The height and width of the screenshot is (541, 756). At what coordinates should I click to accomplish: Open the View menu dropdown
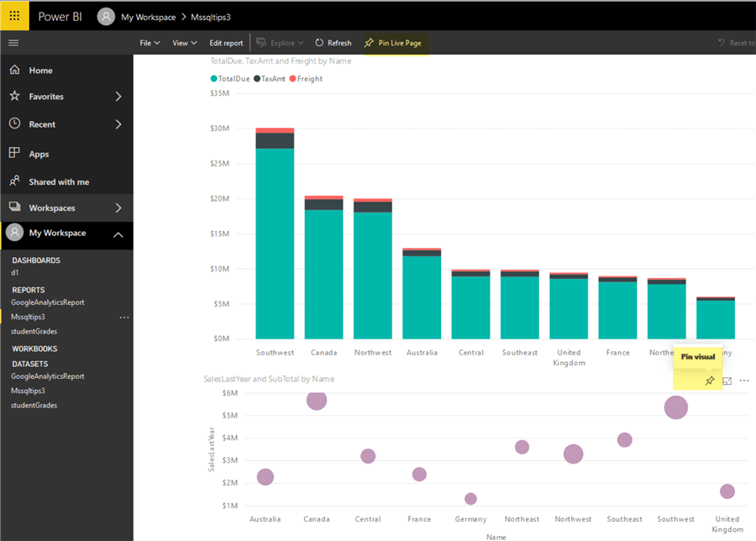[x=184, y=43]
